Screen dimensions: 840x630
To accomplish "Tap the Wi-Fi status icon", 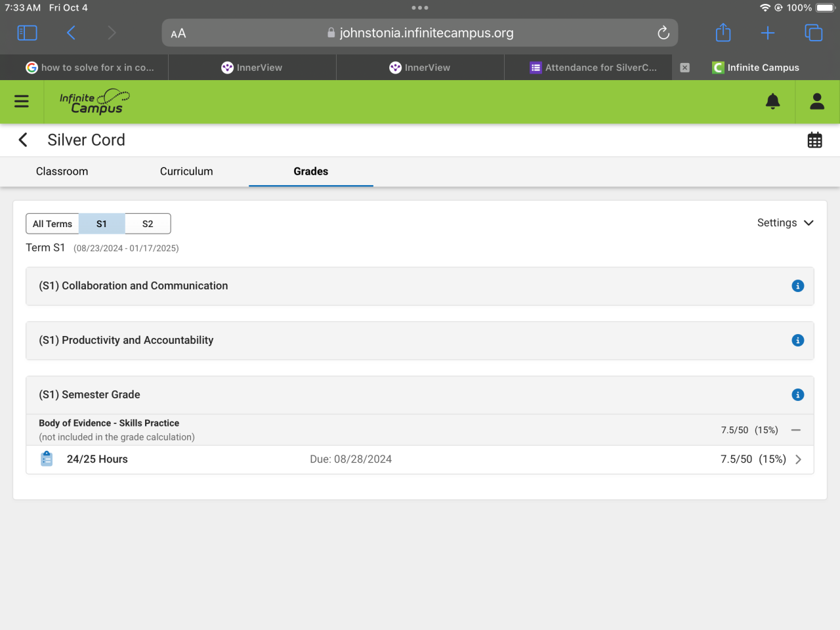I will coord(765,8).
